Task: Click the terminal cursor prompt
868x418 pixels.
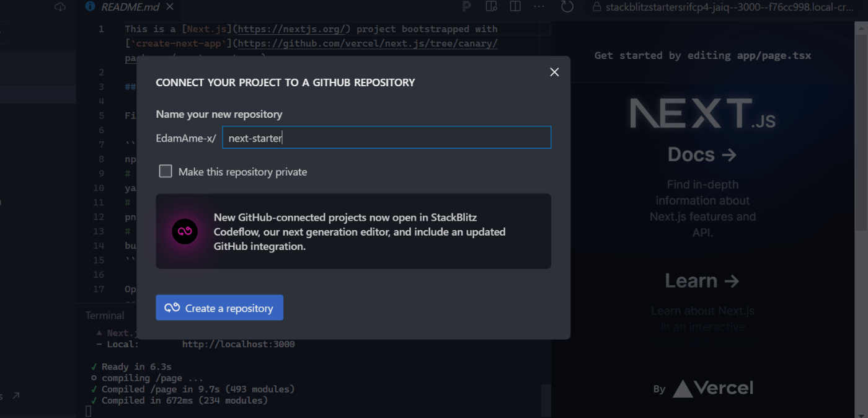Action: pos(88,411)
